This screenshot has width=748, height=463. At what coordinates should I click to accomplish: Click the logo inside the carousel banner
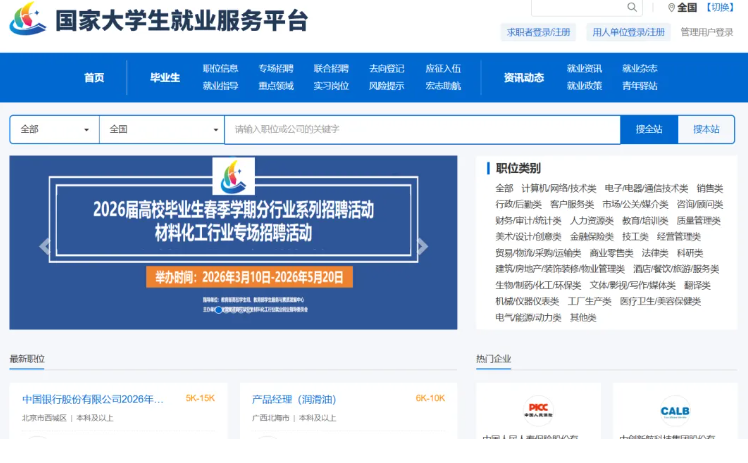(233, 177)
